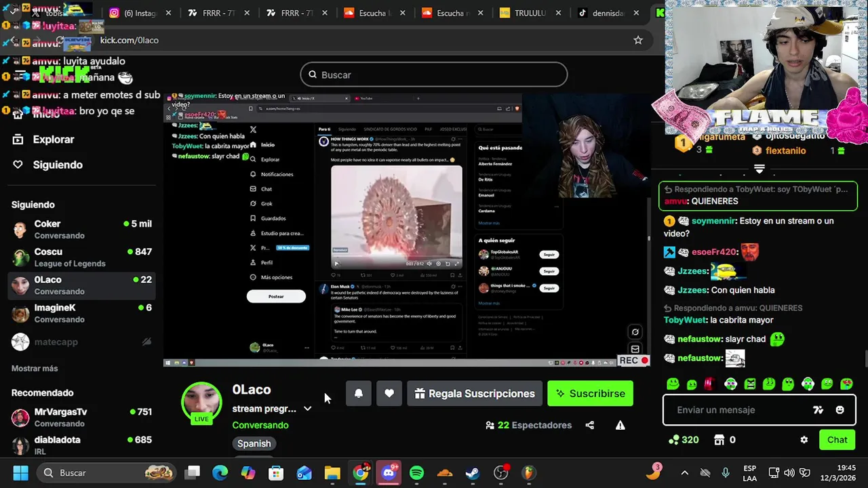Open OBS Studio from the taskbar
This screenshot has width=868, height=488.
coord(501,472)
